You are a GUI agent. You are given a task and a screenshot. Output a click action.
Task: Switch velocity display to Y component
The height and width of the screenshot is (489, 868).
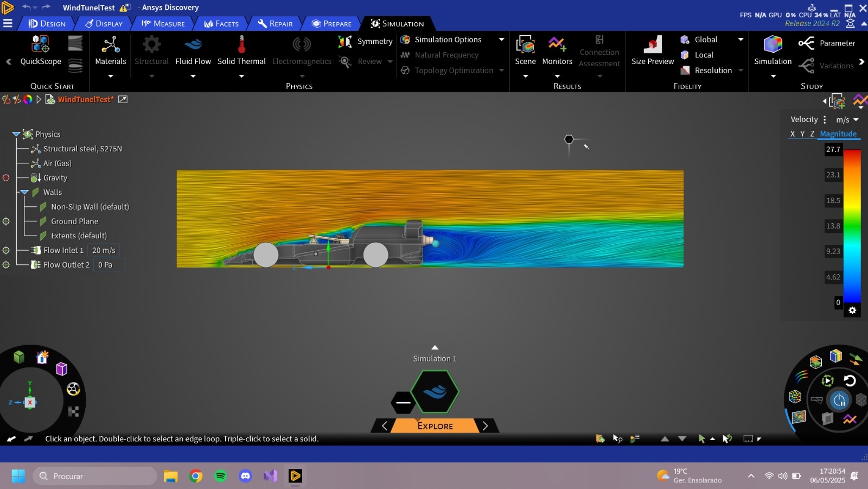[x=802, y=134]
